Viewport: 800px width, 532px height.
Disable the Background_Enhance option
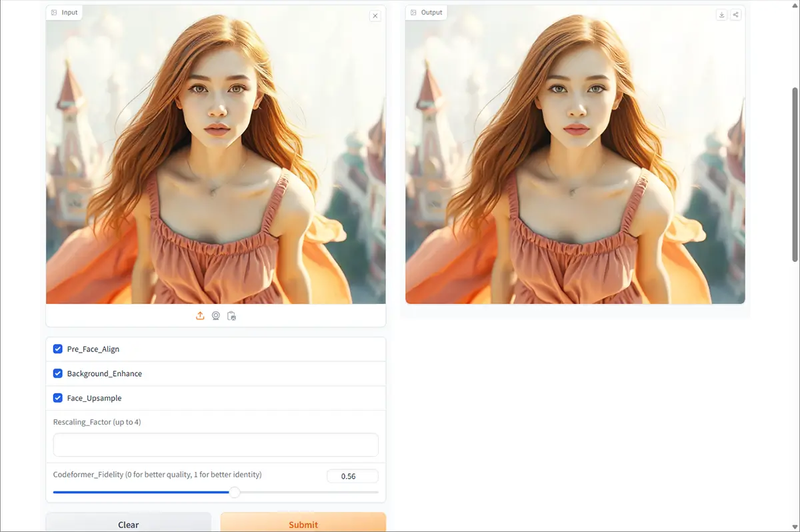58,373
